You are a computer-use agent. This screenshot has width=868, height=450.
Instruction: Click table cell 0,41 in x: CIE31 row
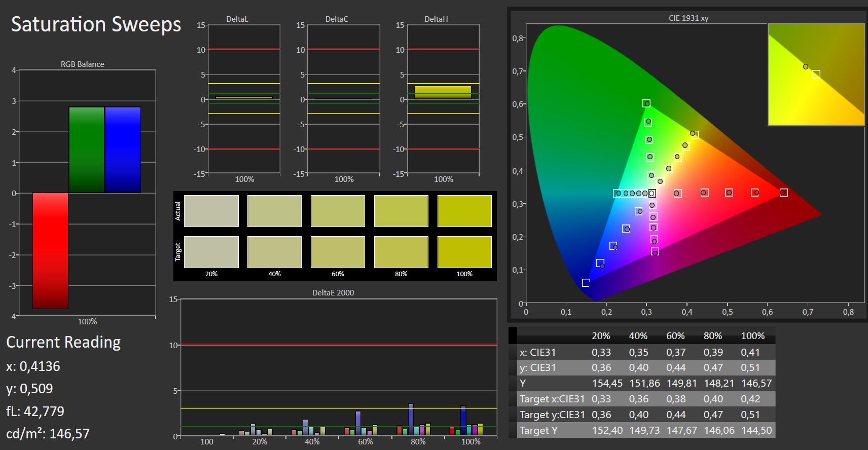coord(750,352)
